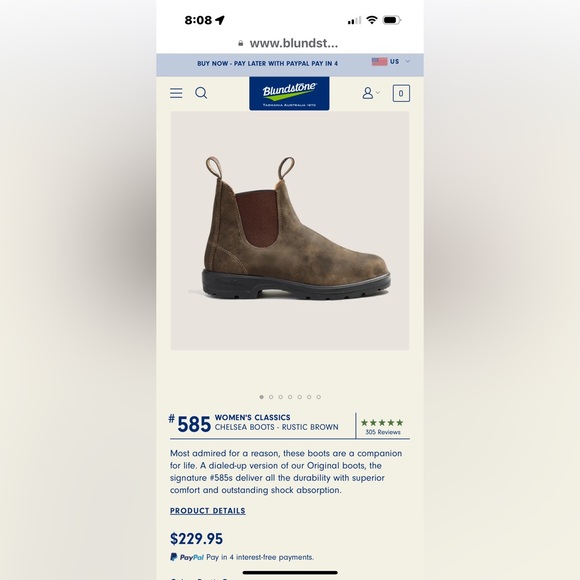580x580 pixels.
Task: Open the user account icon
Action: [x=367, y=93]
